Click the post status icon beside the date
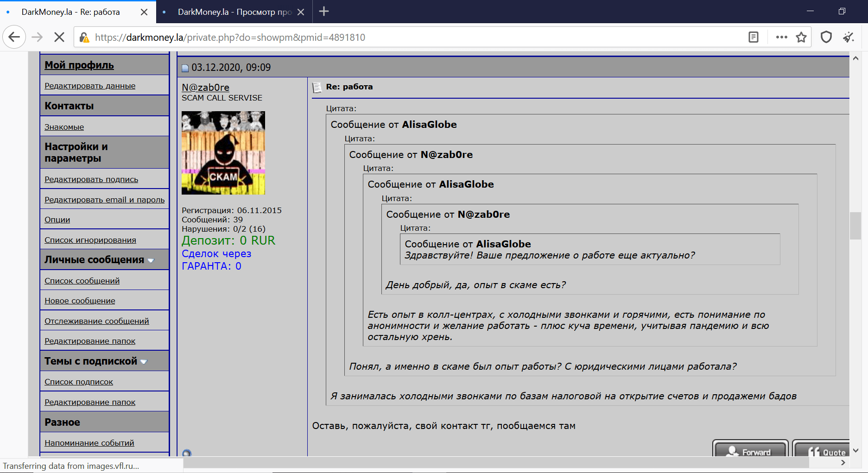 185,68
